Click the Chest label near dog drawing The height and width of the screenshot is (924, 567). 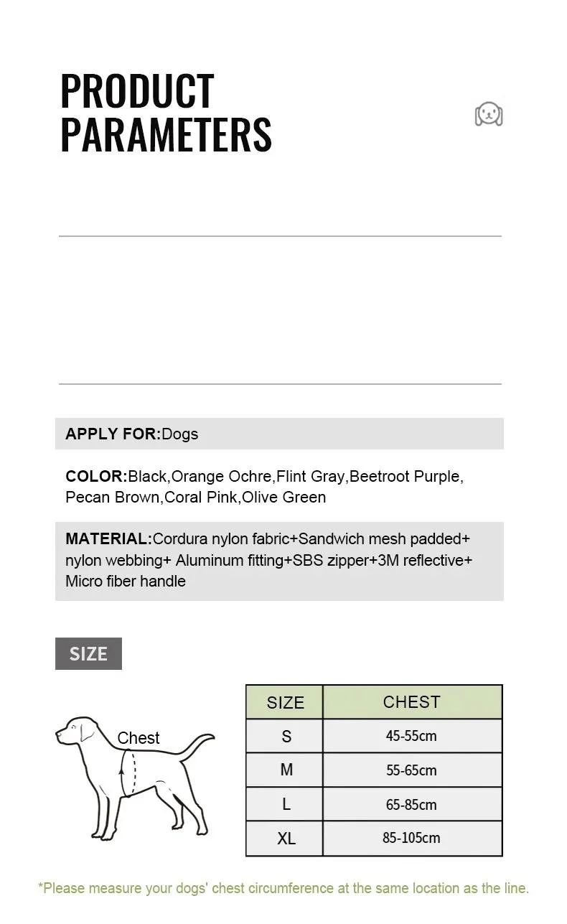139,738
